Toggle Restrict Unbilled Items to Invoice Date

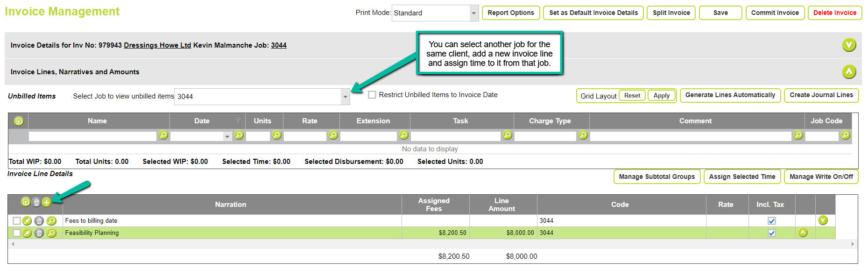pos(372,95)
